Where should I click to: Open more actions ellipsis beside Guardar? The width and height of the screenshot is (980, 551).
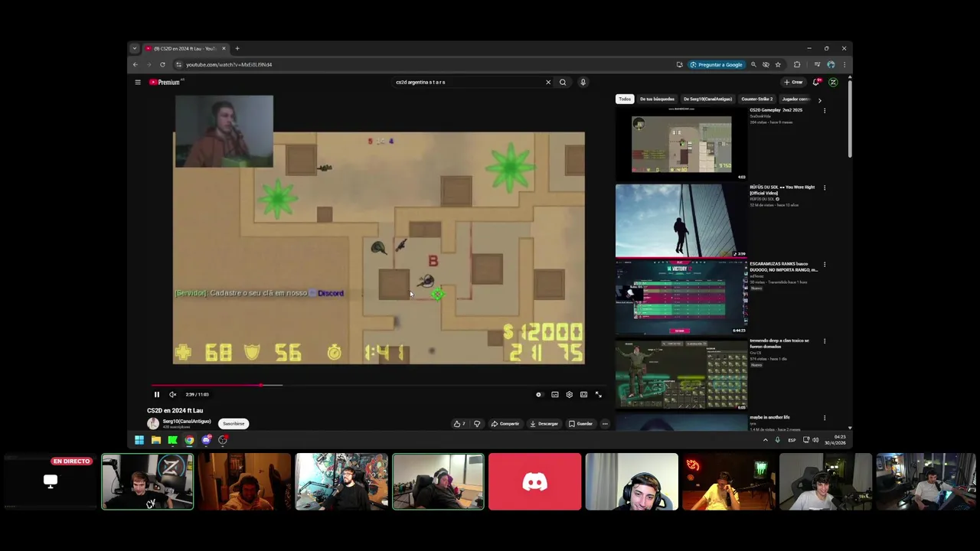click(x=605, y=424)
